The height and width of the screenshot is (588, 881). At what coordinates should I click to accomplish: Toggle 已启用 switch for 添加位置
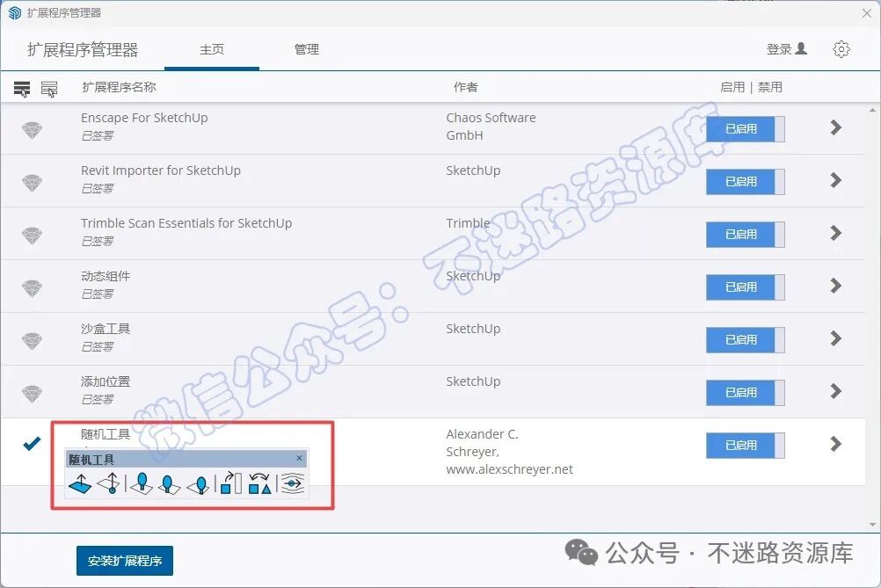745,393
